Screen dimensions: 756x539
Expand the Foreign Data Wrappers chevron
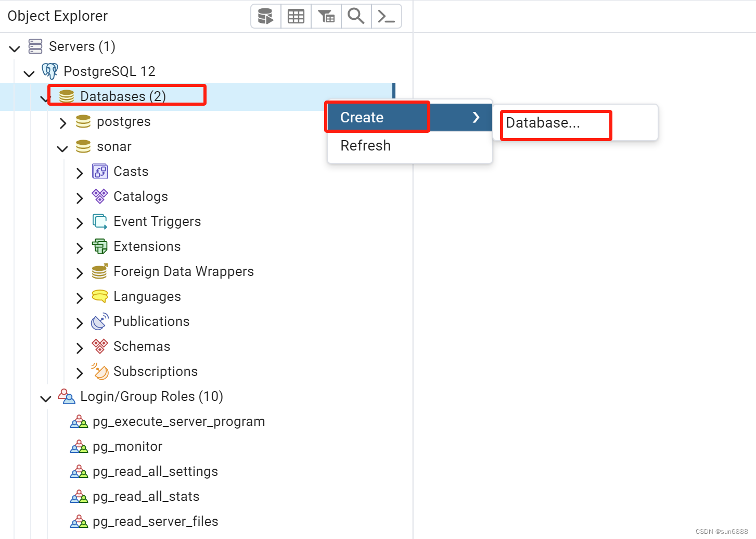tap(80, 273)
